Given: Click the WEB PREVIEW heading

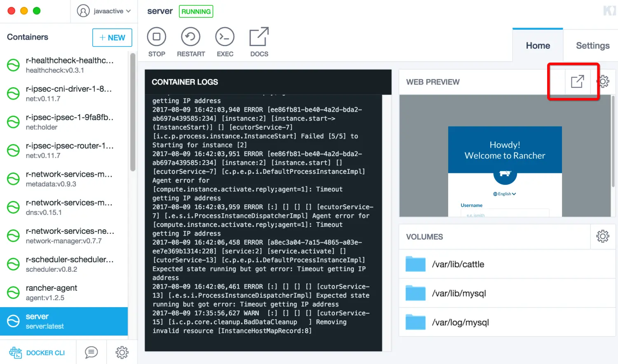Looking at the screenshot, I should tap(433, 82).
